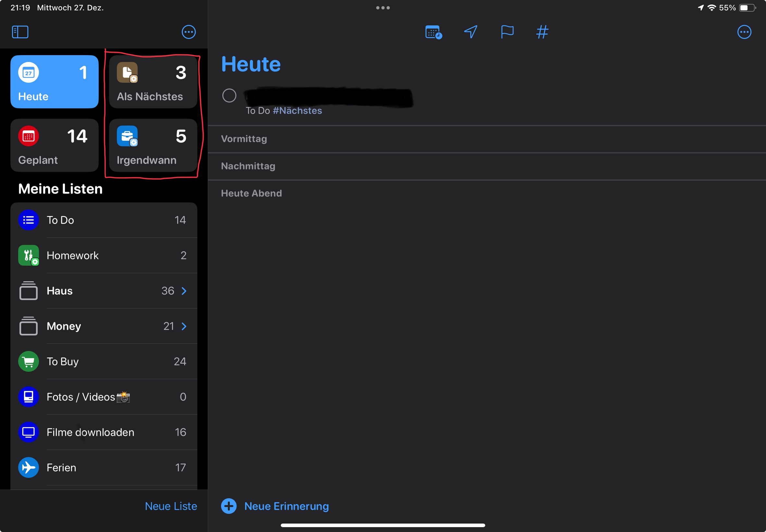Toggle the sidebar visibility icon

click(x=20, y=32)
